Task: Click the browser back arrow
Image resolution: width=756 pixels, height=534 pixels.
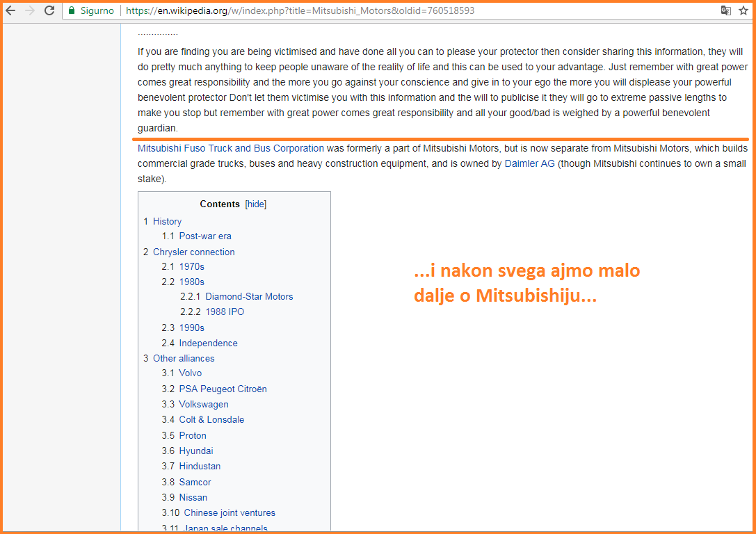Action: click(10, 10)
